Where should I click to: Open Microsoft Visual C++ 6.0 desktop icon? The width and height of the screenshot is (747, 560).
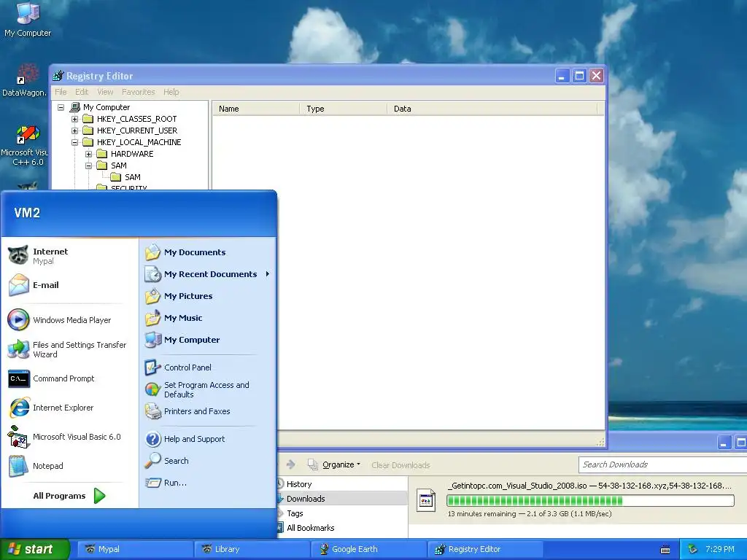(x=26, y=146)
